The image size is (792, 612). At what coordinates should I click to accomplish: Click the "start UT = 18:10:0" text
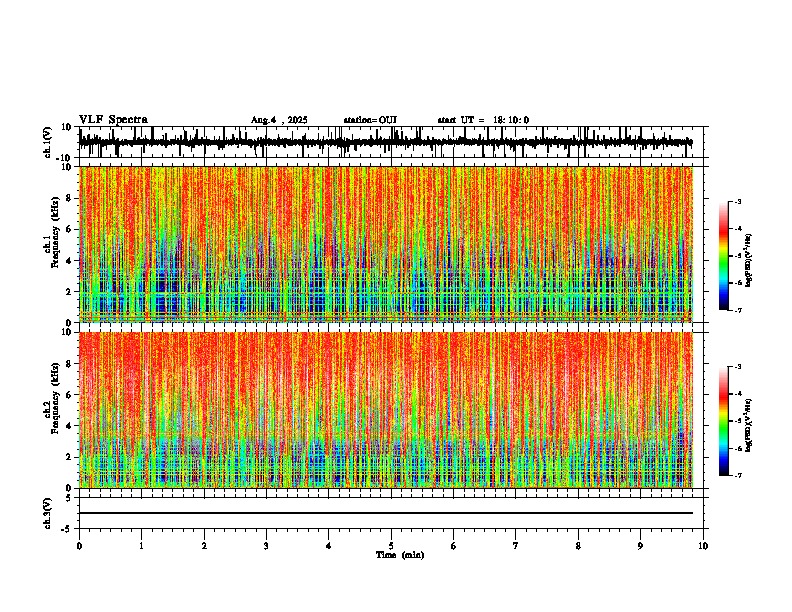483,120
